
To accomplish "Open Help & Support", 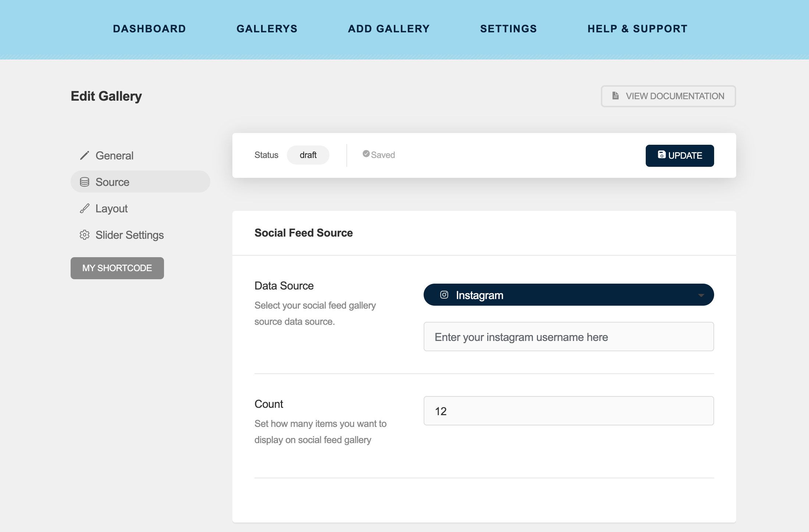I will click(637, 29).
